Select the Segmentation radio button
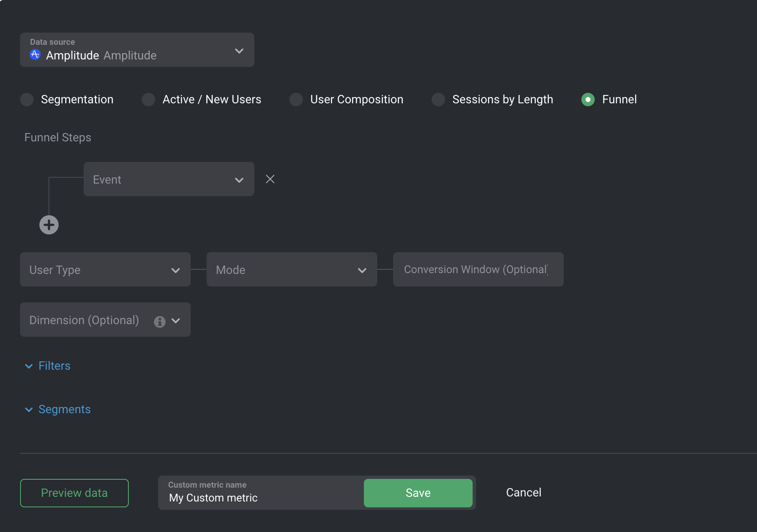Viewport: 757px width, 532px height. click(x=27, y=100)
